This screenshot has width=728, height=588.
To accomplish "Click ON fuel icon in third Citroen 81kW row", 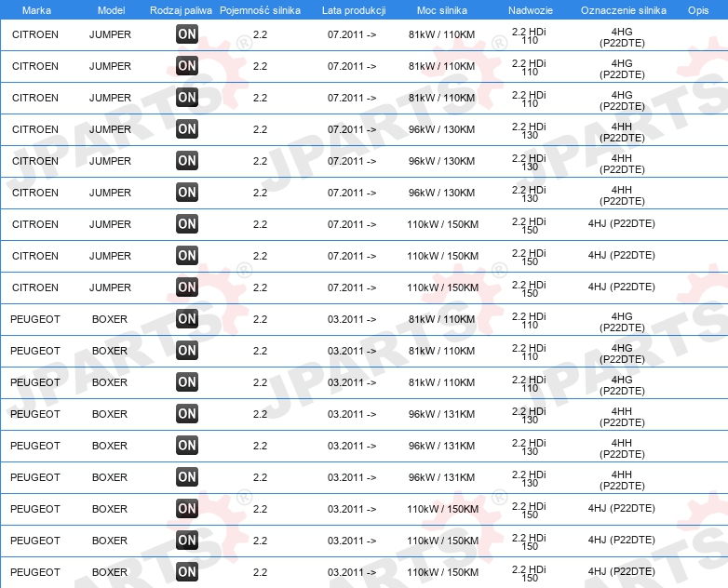I will [x=187, y=97].
